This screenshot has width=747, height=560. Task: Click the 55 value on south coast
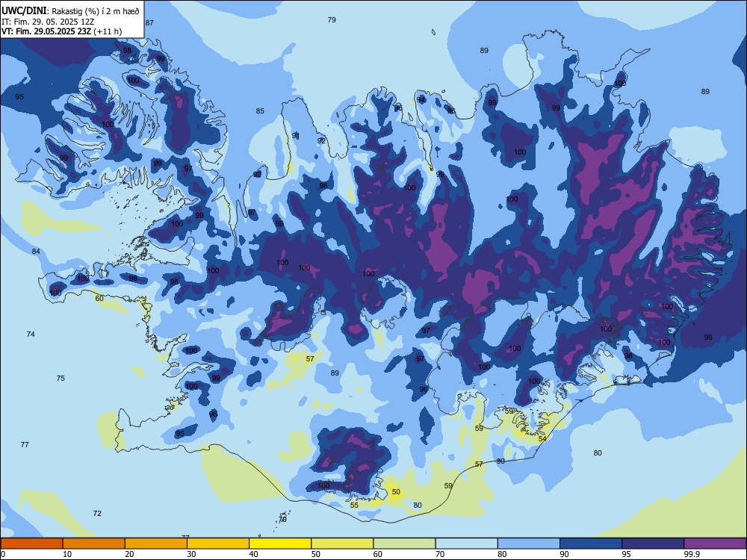click(x=354, y=505)
